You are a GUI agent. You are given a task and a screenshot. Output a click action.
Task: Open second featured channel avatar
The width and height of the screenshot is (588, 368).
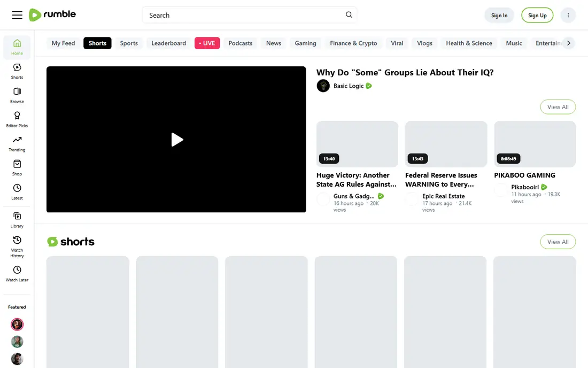[17, 341]
